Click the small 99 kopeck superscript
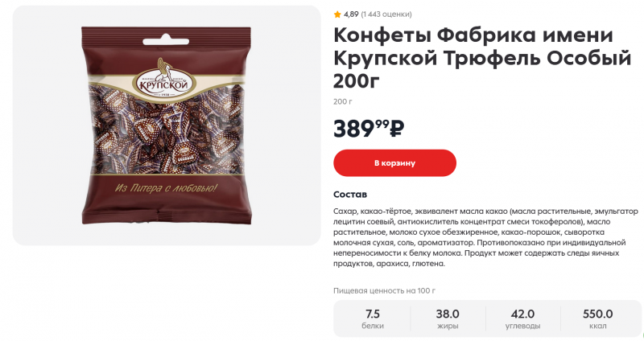 point(382,123)
